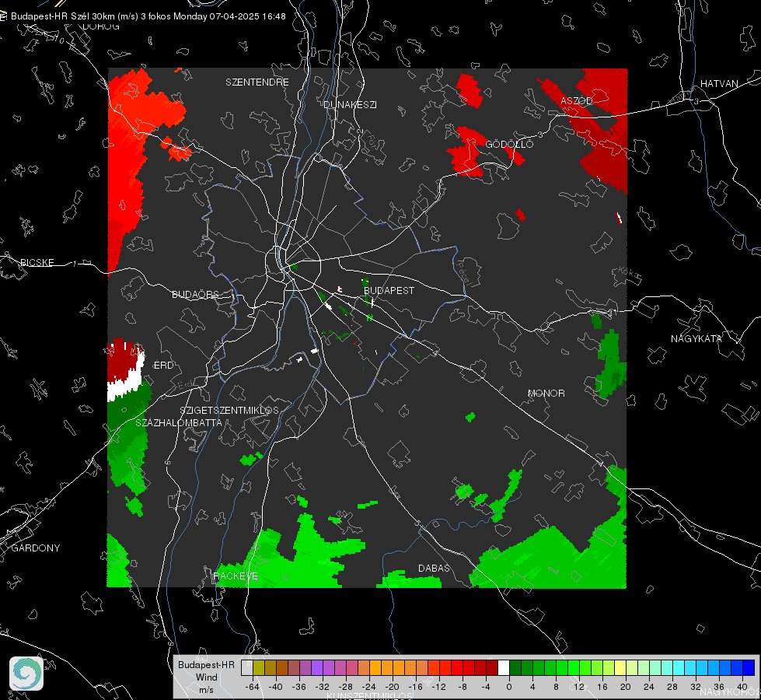
Task: Click the NAGYKÁTA town label
Action: click(696, 338)
